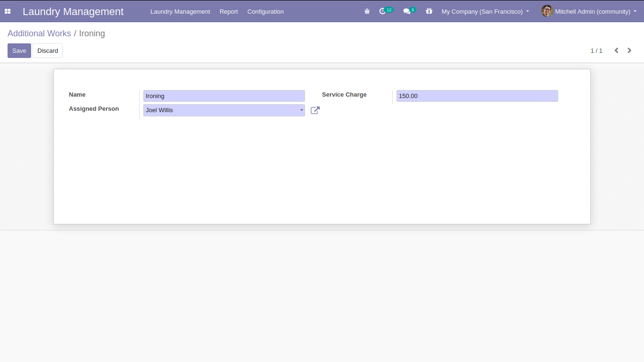The height and width of the screenshot is (362, 644).
Task: Go back to Additional Works breadcrumb
Action: coord(39,33)
